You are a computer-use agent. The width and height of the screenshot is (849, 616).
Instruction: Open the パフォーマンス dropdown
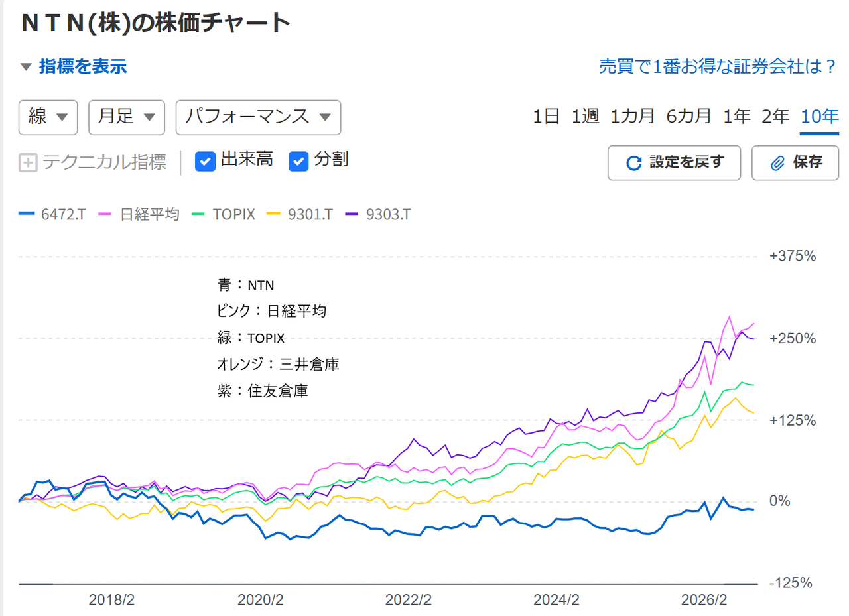click(258, 117)
